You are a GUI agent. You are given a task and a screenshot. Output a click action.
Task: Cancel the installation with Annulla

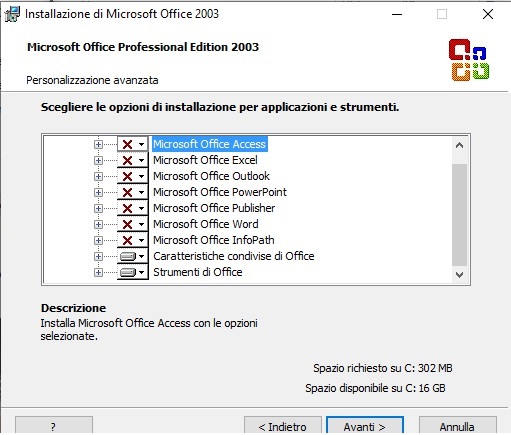click(457, 426)
